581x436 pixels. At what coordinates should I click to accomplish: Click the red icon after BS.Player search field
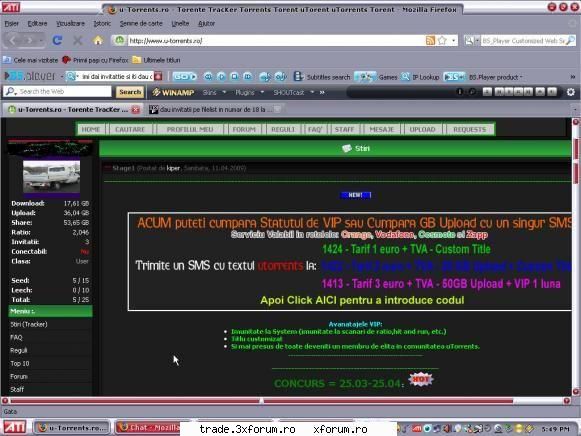pyautogui.click(x=158, y=76)
